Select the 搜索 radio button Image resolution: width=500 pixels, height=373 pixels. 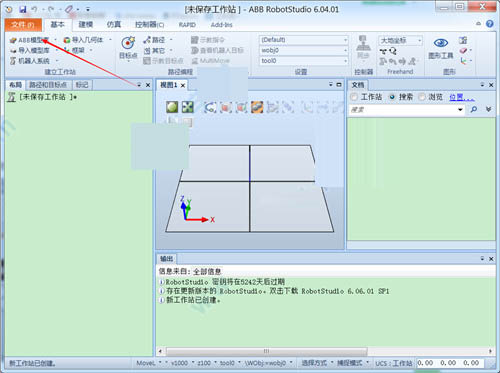[392, 97]
